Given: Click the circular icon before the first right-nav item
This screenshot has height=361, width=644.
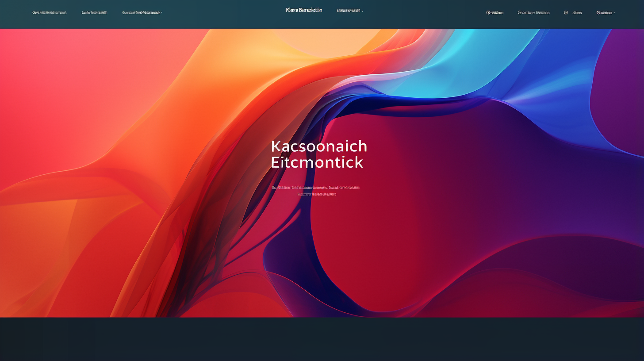Looking at the screenshot, I should coord(488,12).
